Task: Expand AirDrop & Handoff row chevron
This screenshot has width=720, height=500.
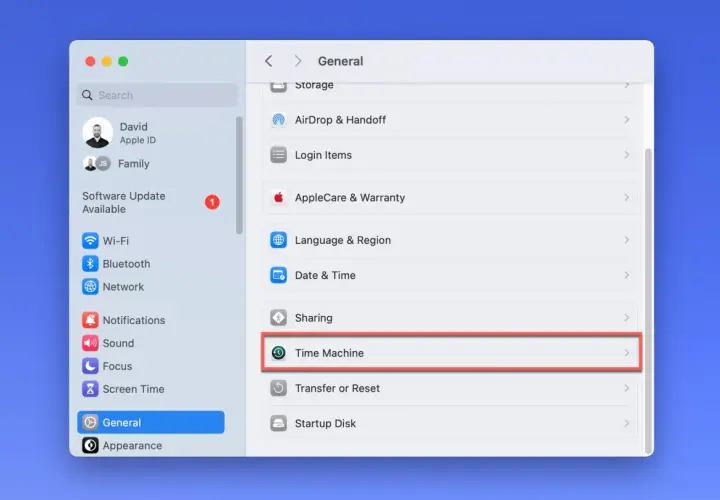Action: point(626,120)
